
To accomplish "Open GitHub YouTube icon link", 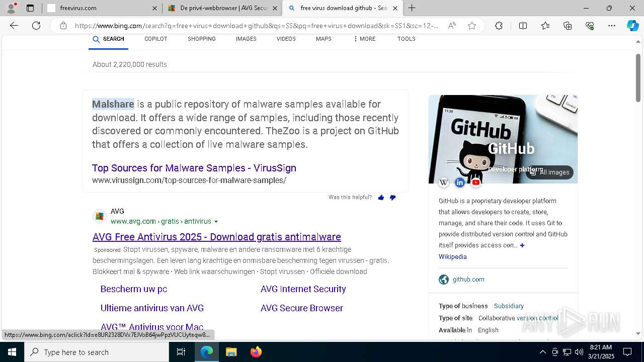I will coord(475,183).
